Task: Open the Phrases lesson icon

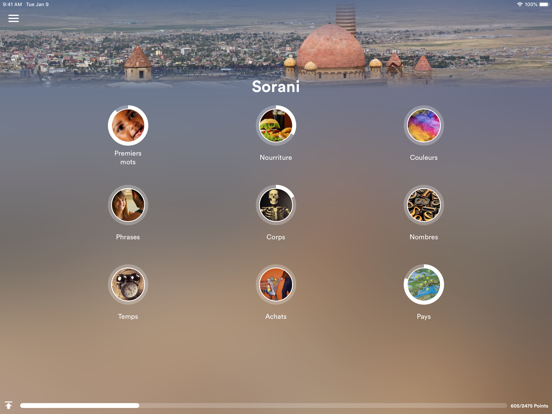Action: [x=128, y=205]
